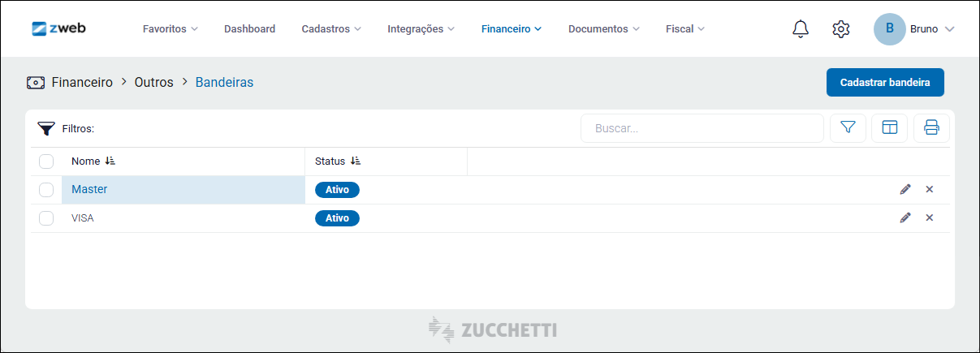Expand the Favoritos menu

(x=170, y=29)
